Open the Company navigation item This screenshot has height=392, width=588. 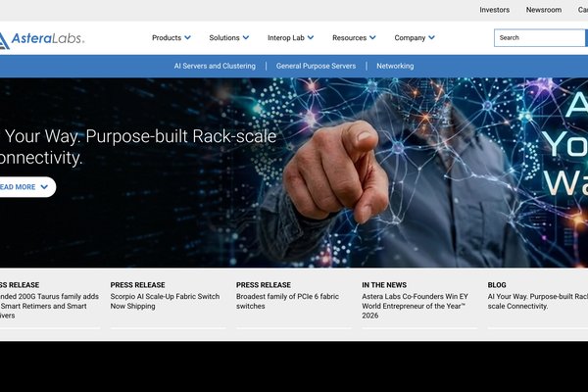[410, 37]
